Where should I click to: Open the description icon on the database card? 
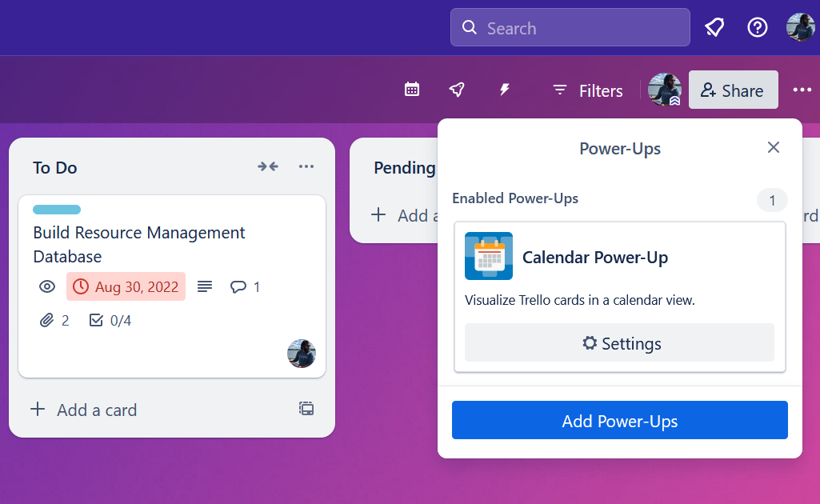(204, 286)
